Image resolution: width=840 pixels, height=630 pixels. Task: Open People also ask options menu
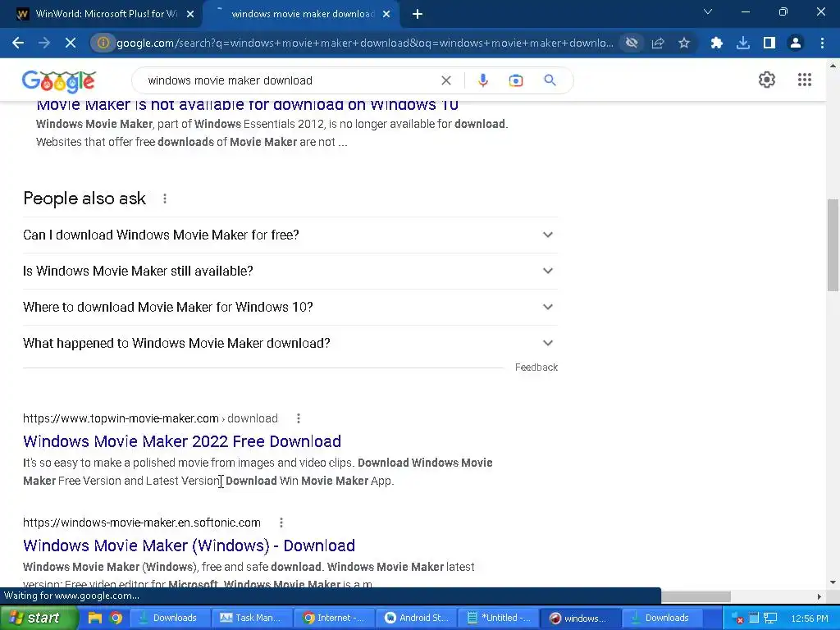(165, 199)
